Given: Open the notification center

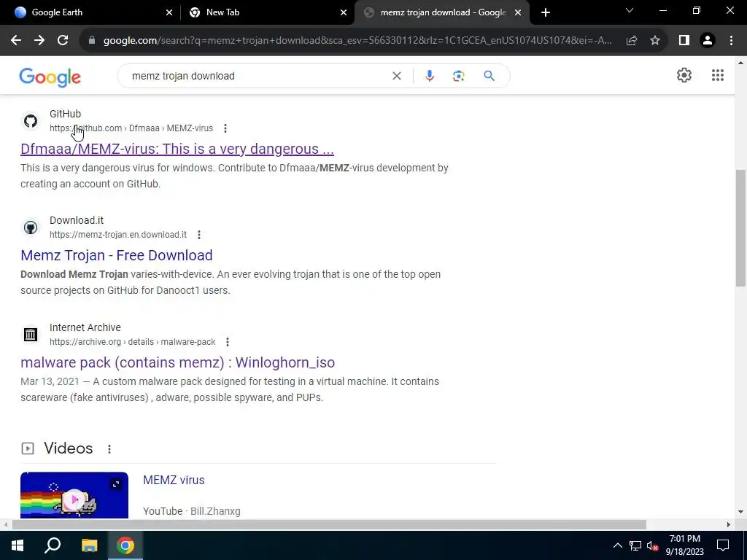Looking at the screenshot, I should coord(723,545).
